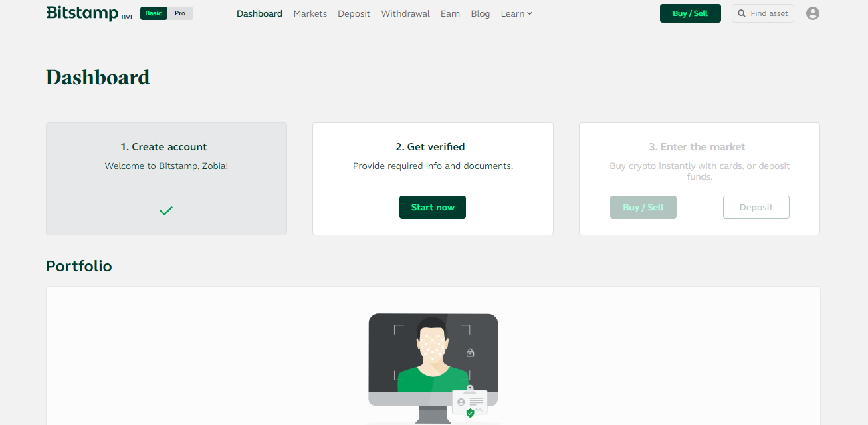Click the Deposit button in step 3 card
The height and width of the screenshot is (425, 868).
(756, 207)
